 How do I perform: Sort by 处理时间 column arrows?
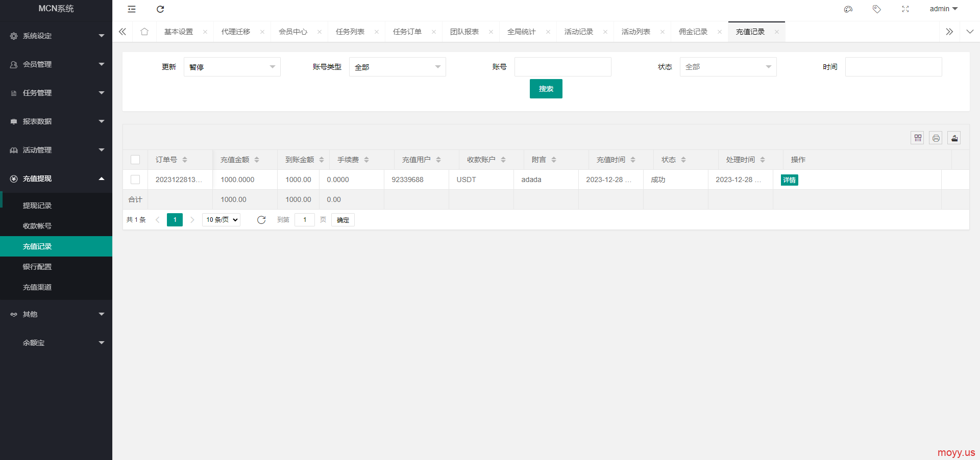[x=763, y=160]
